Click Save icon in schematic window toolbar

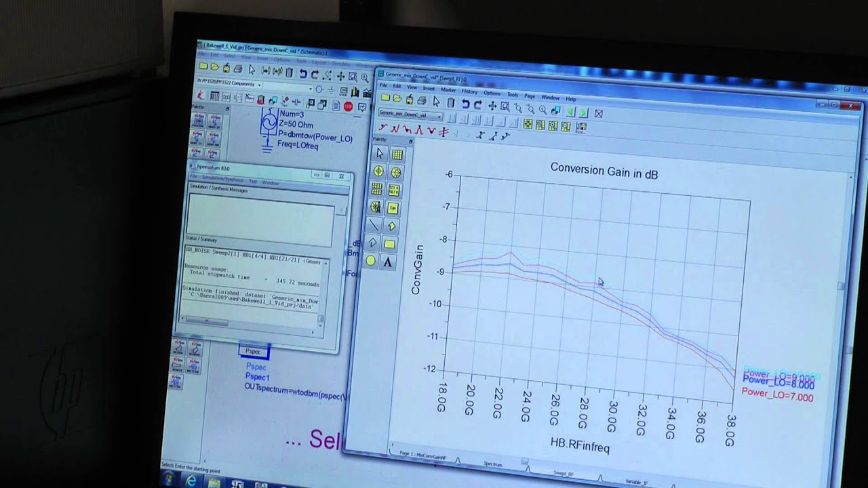click(x=226, y=68)
